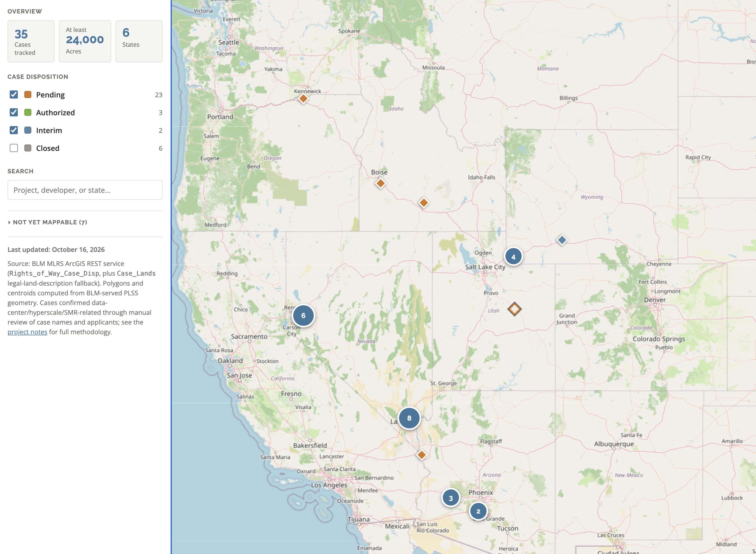Image resolution: width=756 pixels, height=554 pixels.
Task: Disable the Interim disposition checkbox
Action: click(14, 130)
